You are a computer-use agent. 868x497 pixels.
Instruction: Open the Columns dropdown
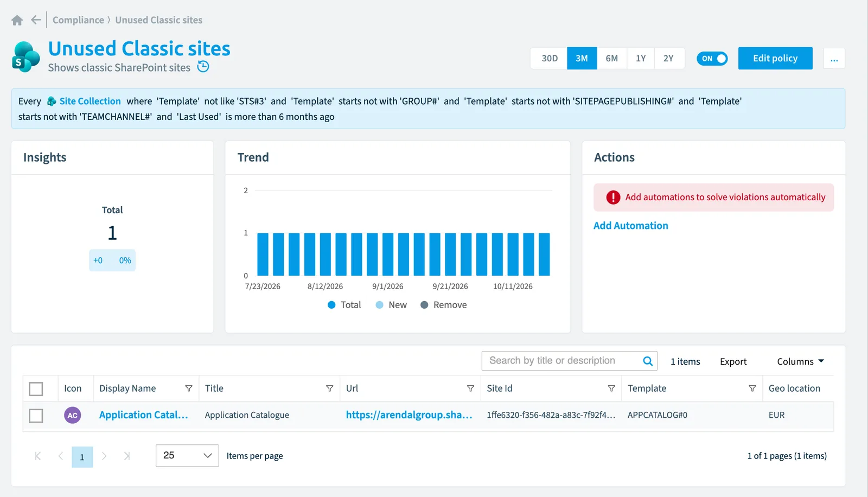pos(801,361)
